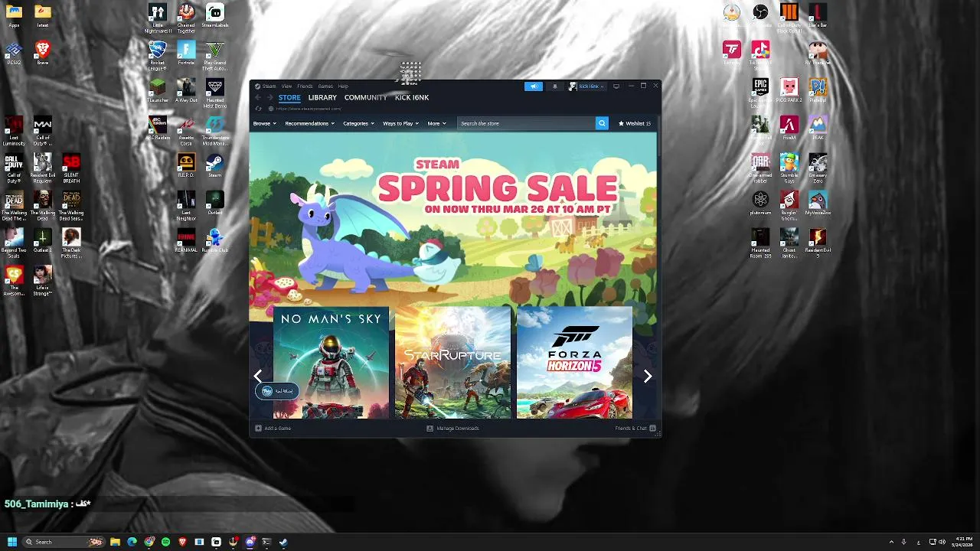This screenshot has height=551, width=980.
Task: Expand the Ways to Play dropdown
Action: point(400,123)
